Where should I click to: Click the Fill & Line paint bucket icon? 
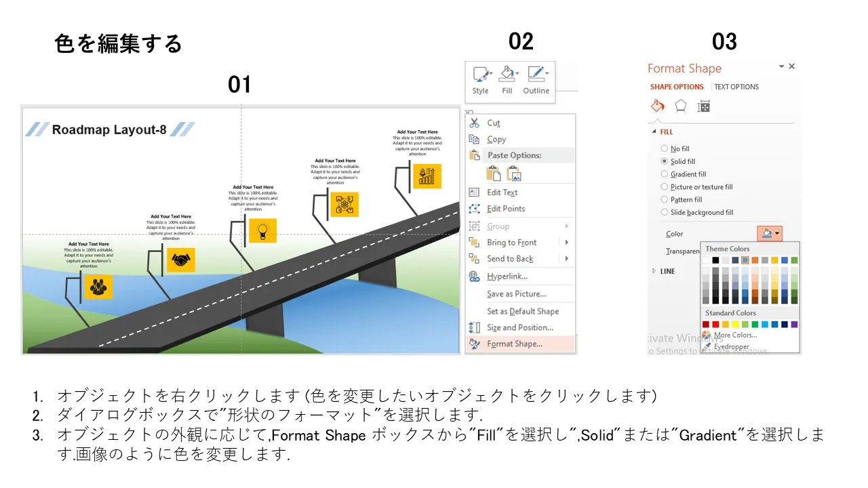(656, 106)
